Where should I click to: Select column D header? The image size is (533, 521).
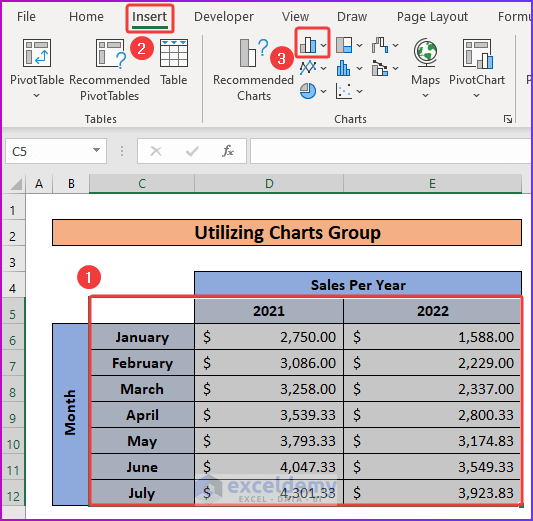[269, 184]
